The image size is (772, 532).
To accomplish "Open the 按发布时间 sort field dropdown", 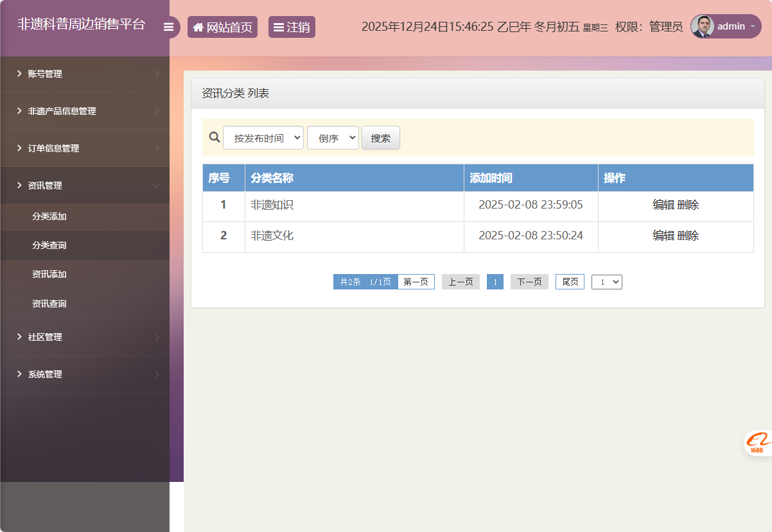I will click(263, 138).
